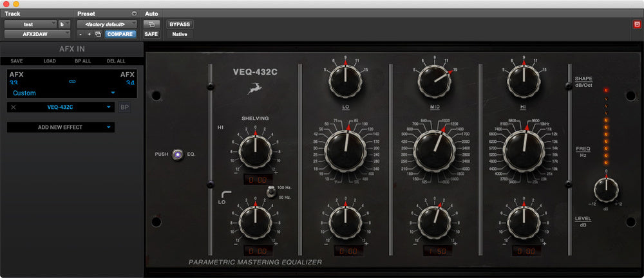Click the Native format button

pos(180,34)
